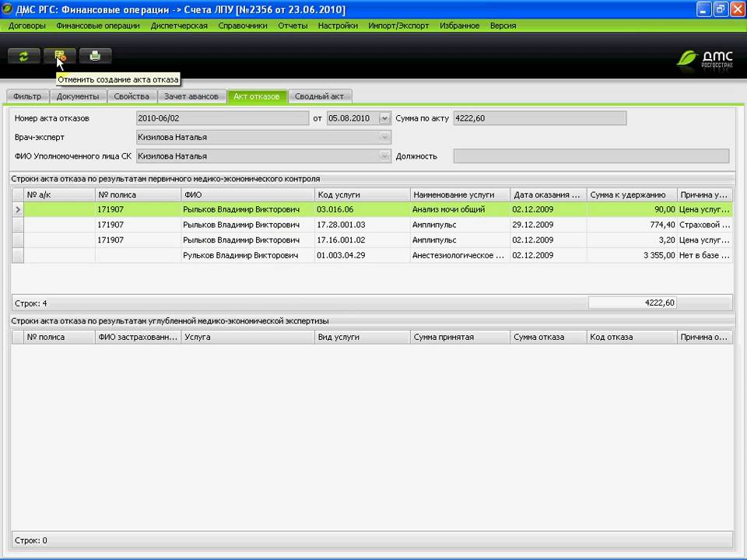
Task: Open the Диспетчерская menu
Action: tap(179, 26)
